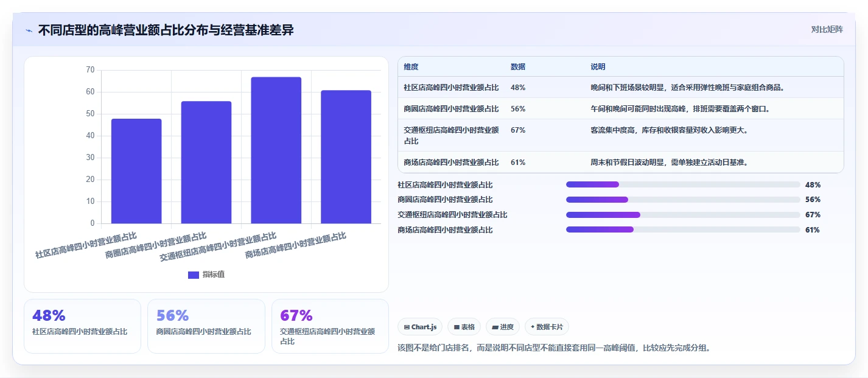Click the 社区店 48% progress bar
The height and width of the screenshot is (378, 868).
(683, 184)
